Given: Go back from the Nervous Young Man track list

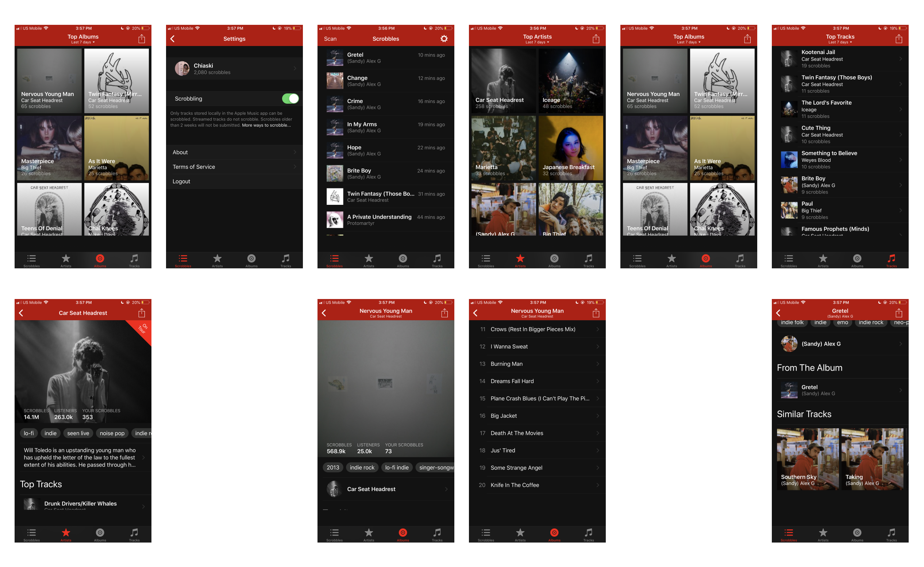Looking at the screenshot, I should tap(475, 313).
